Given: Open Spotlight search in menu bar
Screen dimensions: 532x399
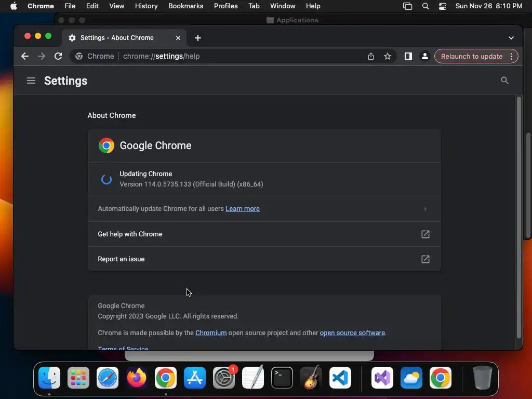Looking at the screenshot, I should pyautogui.click(x=425, y=6).
